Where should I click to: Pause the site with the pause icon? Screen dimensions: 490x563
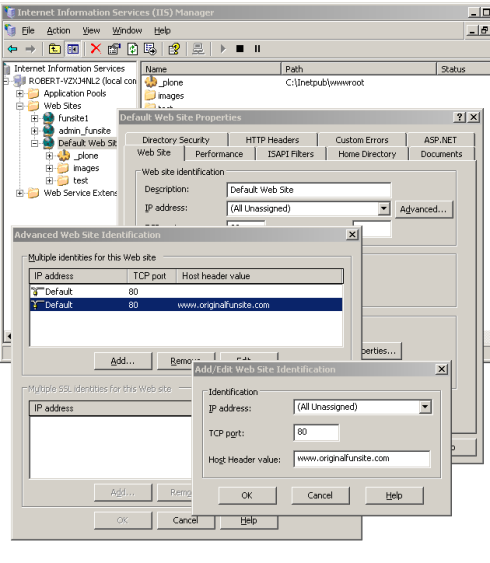257,48
